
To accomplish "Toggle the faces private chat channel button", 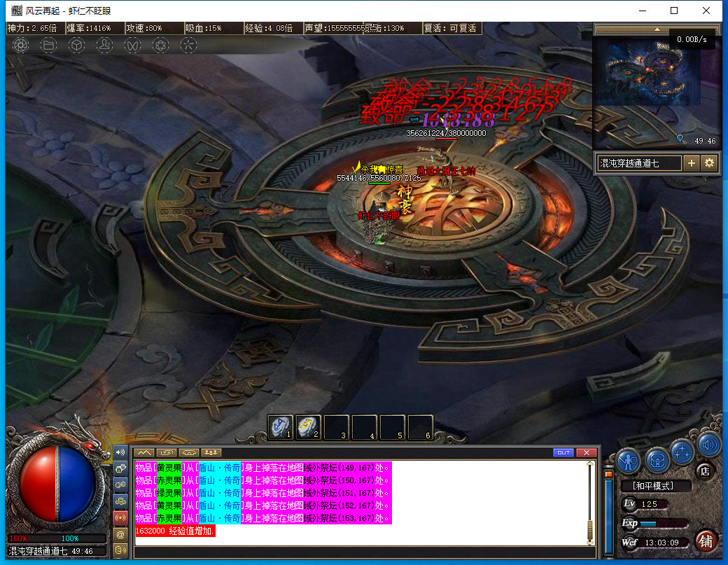I will [120, 468].
